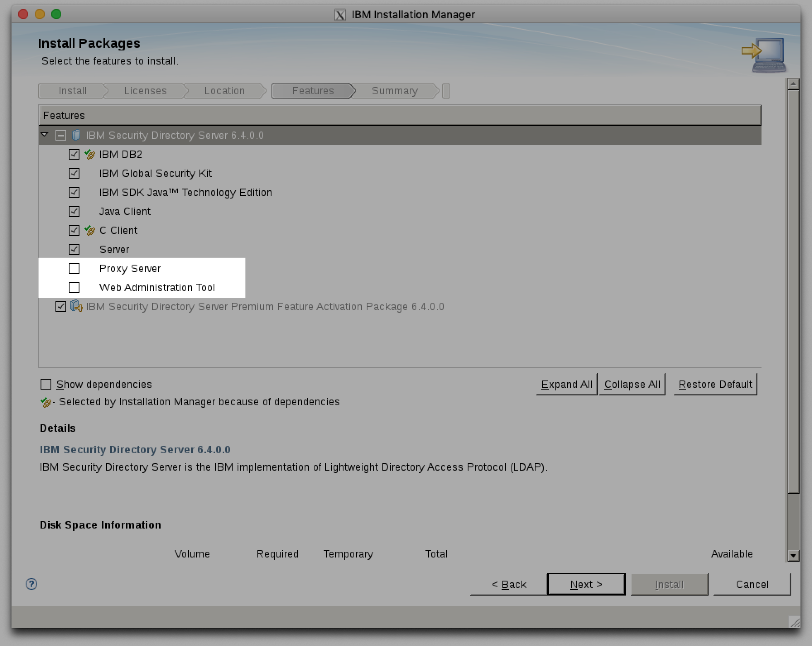Image resolution: width=812 pixels, height=646 pixels.
Task: Click the C Client feature icon
Action: coord(89,231)
